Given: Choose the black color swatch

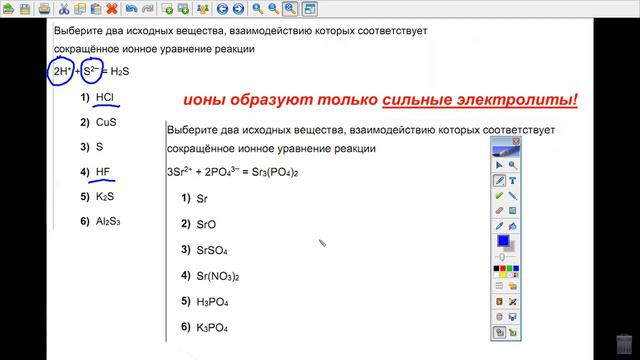Looking at the screenshot, I should click(x=496, y=268).
